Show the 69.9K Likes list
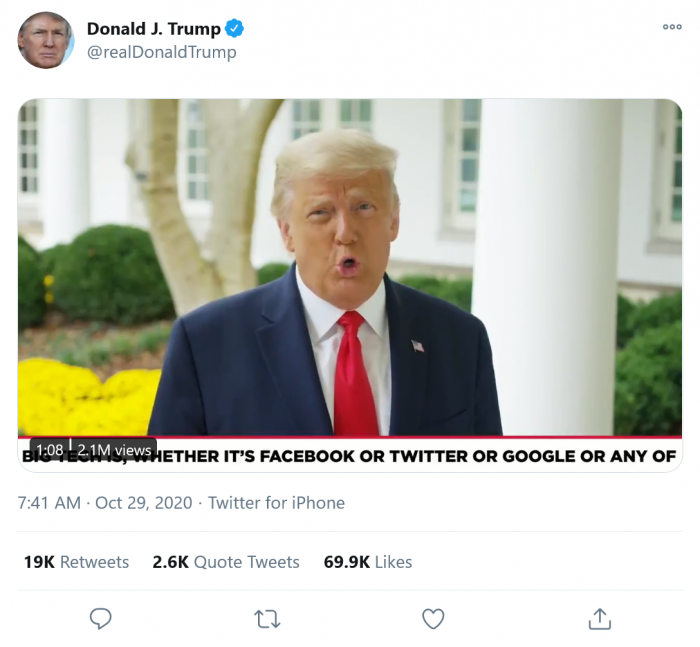This screenshot has height=647, width=700. click(368, 562)
